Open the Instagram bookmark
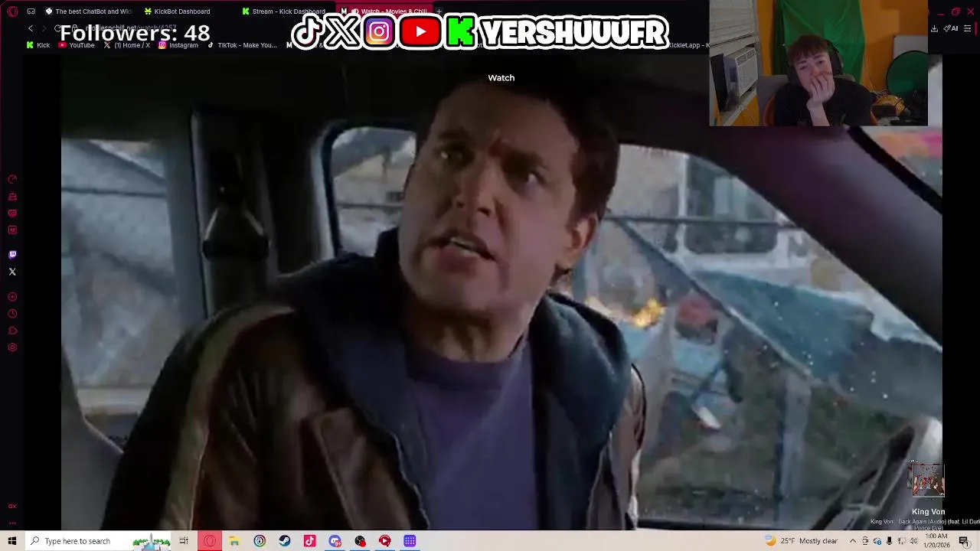 tap(178, 45)
